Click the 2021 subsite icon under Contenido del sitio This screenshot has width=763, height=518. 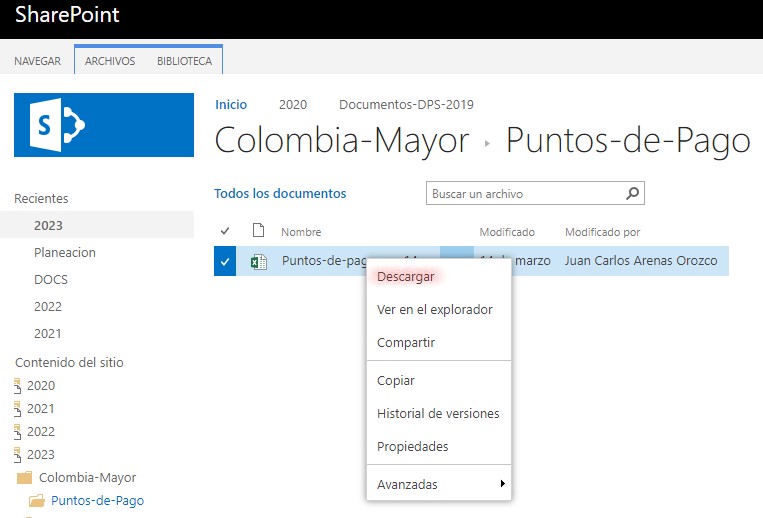point(18,409)
